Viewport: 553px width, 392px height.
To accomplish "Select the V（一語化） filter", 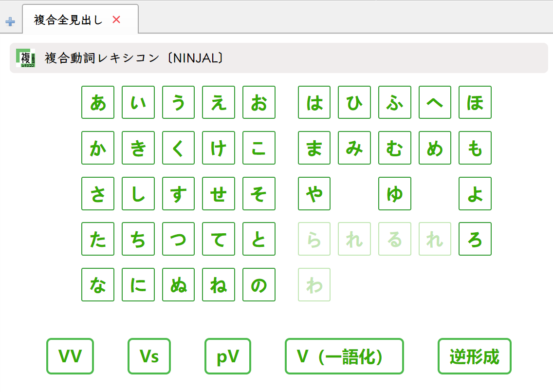I will point(344,356).
